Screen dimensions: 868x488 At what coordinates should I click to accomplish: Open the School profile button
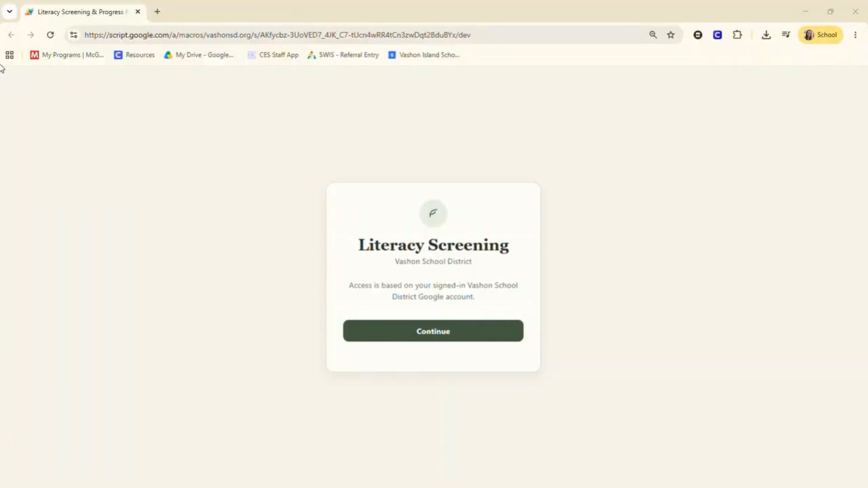(x=821, y=35)
